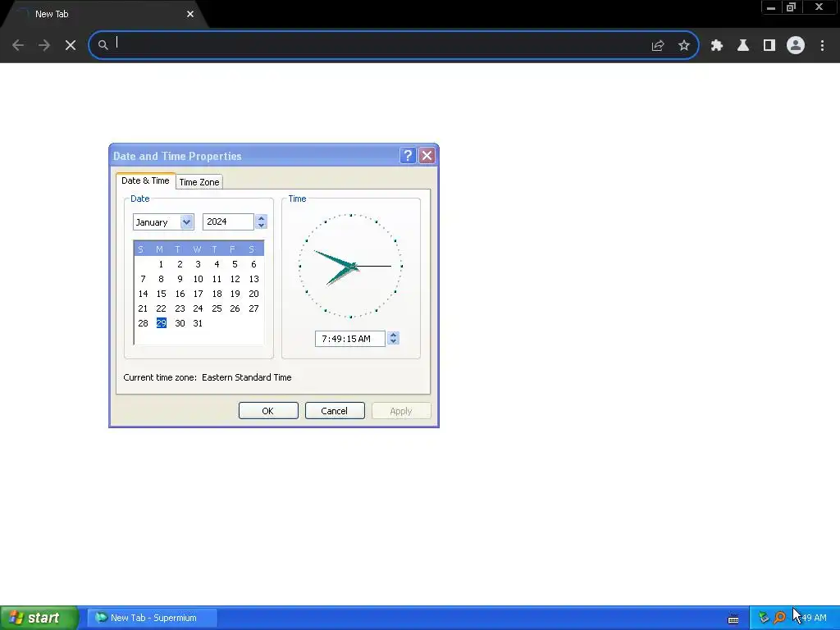Screen dimensions: 840x630
Task: Decrease the time with down spinner
Action: pos(393,342)
